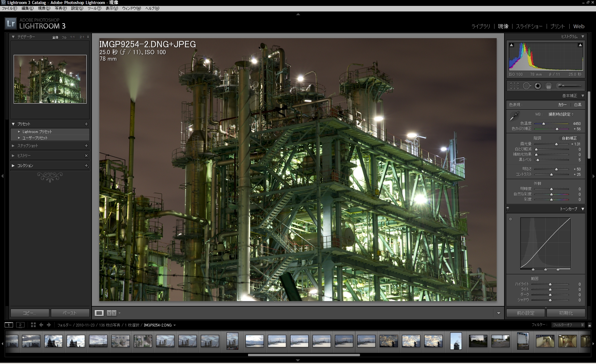Select the Crop Overlay tool
Screen dimensions: 596x364
(514, 86)
